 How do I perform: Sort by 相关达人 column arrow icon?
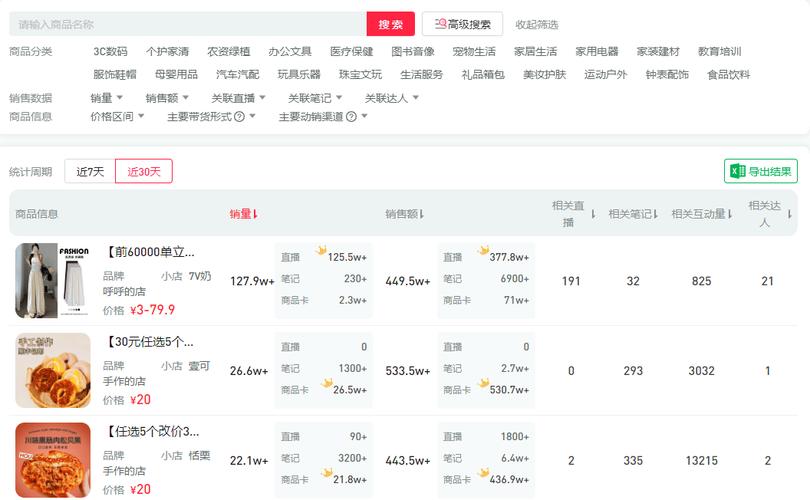click(x=789, y=214)
